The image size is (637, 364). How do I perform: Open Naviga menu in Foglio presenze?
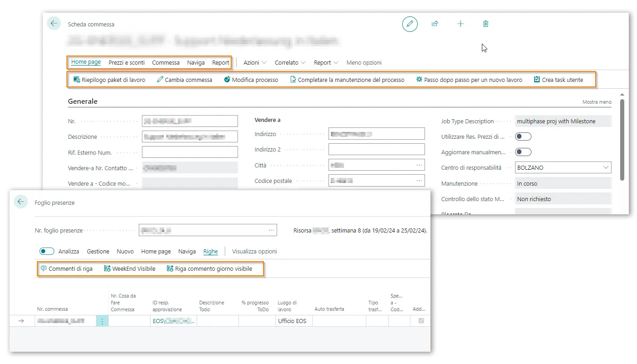[187, 251]
